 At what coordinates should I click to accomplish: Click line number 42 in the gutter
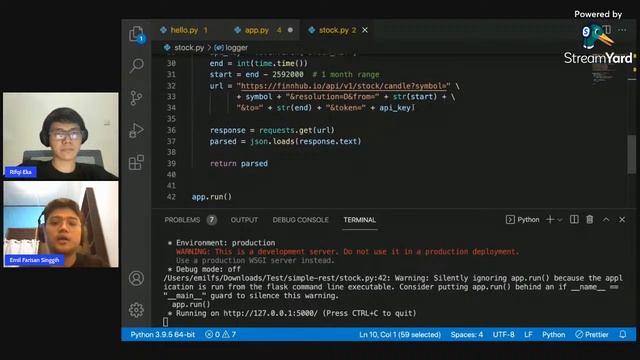[x=171, y=197]
